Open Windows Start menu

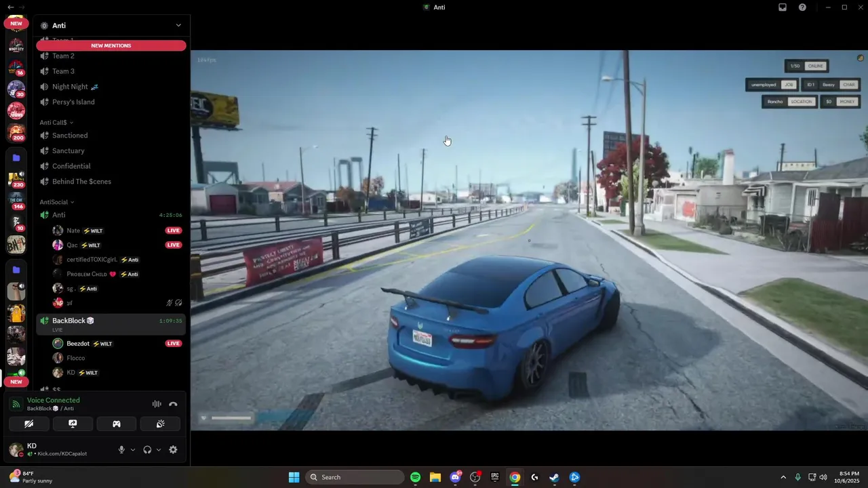pyautogui.click(x=294, y=477)
